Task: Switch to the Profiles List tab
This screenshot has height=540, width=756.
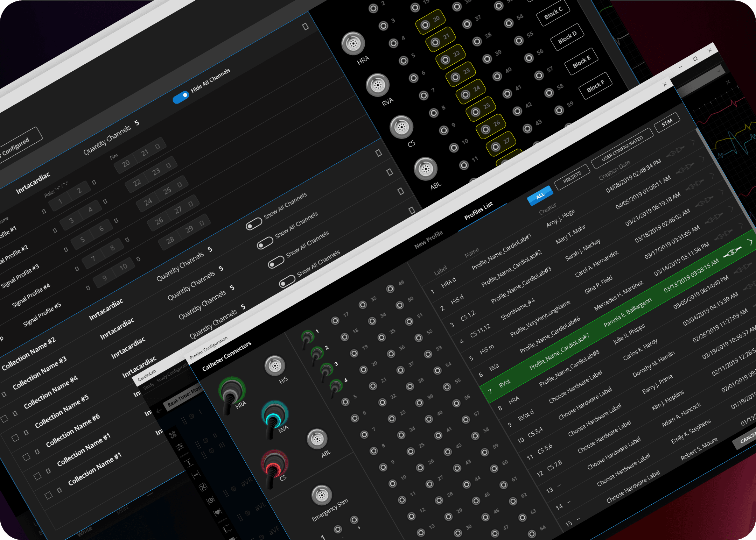Action: coord(478,211)
